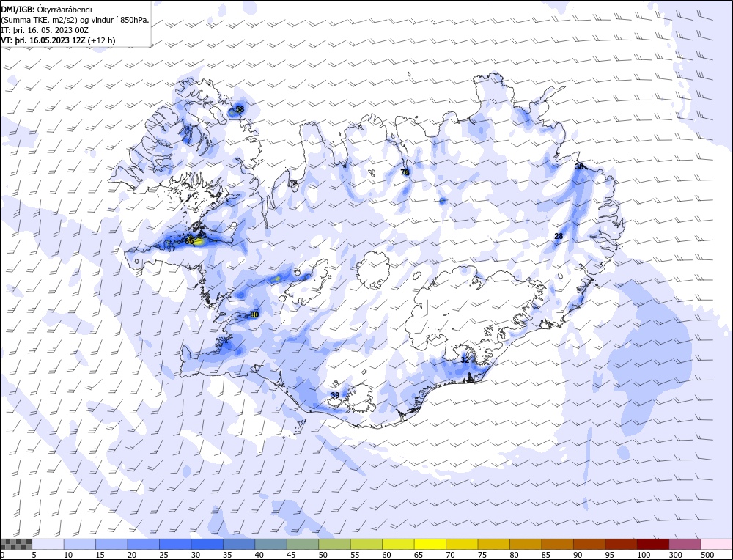
Task: Click the legend scale label 95
Action: tap(609, 555)
